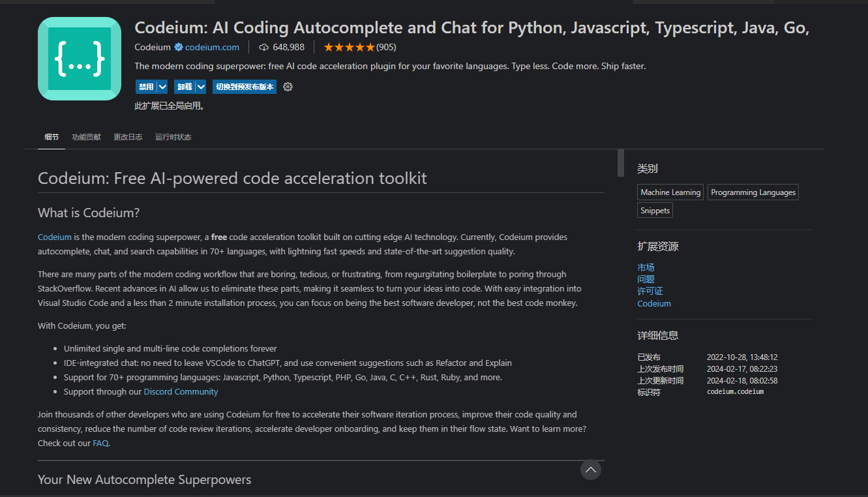868x497 pixels.
Task: Click the scroll-to-top arrow button
Action: pyautogui.click(x=590, y=470)
